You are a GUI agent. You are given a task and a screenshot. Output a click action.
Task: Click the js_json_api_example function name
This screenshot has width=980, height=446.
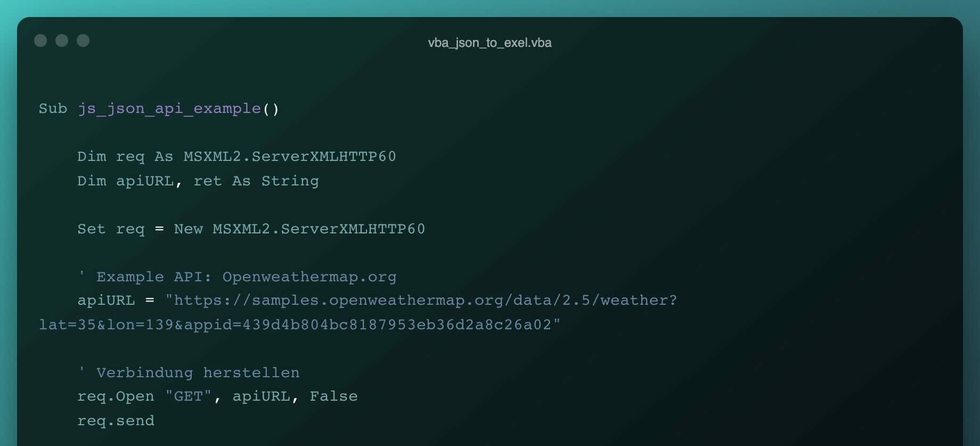169,109
